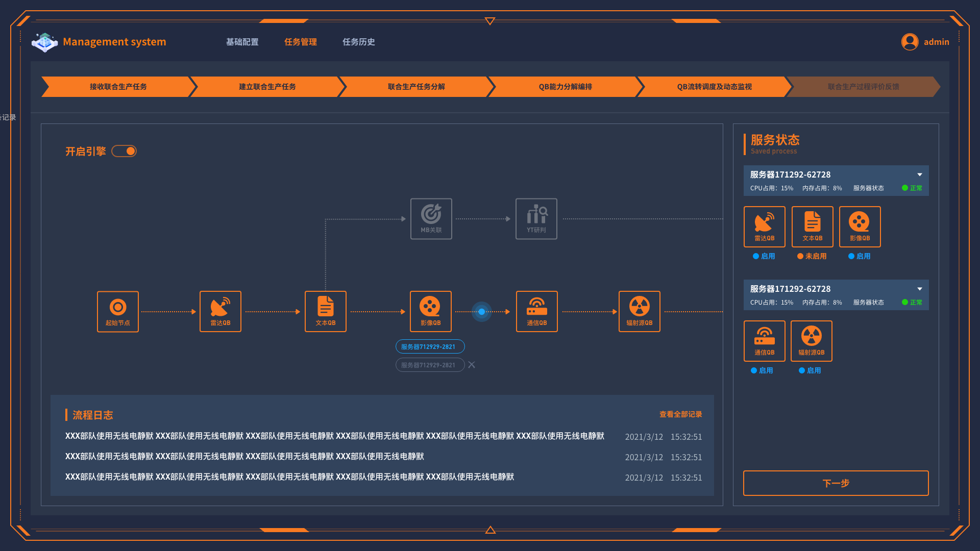Screen dimensions: 980x551
Task: Select the blue 服务器712929-2821 tag
Action: pos(430,346)
